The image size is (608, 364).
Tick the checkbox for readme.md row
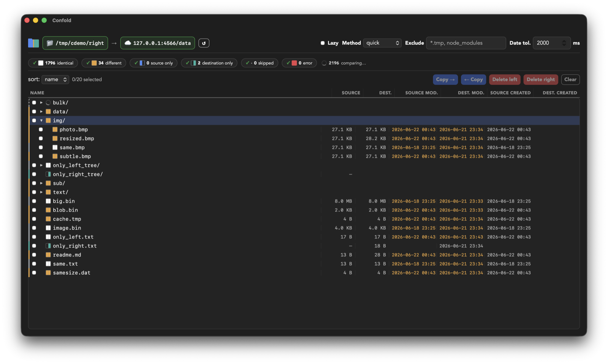pyautogui.click(x=34, y=255)
